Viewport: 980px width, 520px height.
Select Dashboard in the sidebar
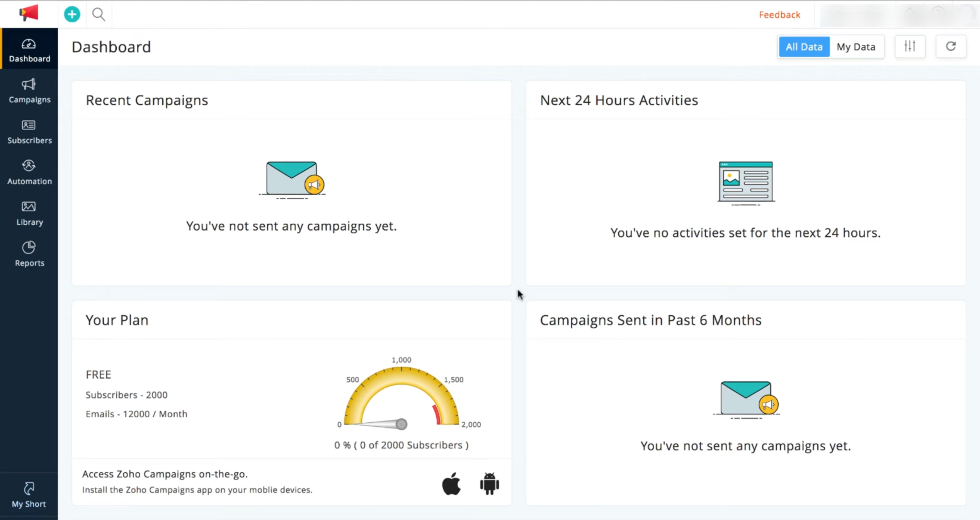[x=29, y=50]
